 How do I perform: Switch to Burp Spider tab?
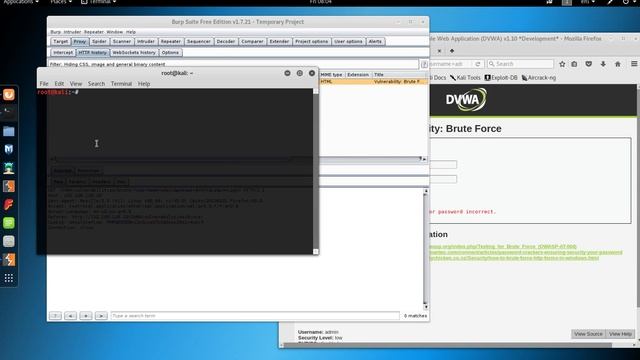tap(99, 42)
